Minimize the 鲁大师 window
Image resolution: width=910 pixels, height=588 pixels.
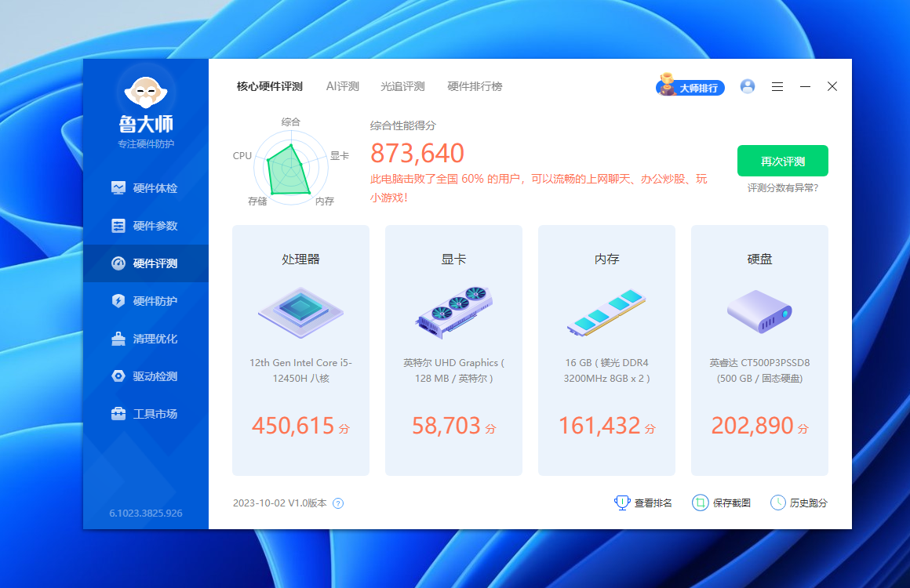(805, 86)
